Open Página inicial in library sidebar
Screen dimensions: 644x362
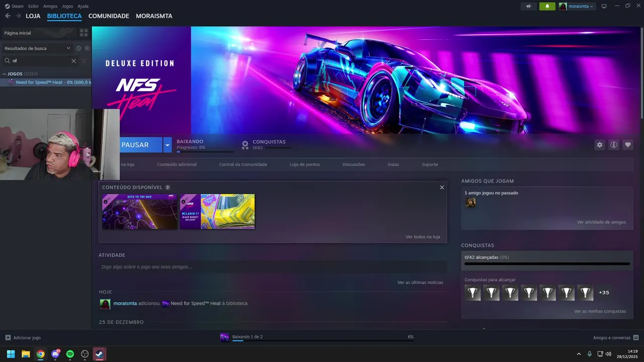point(39,33)
